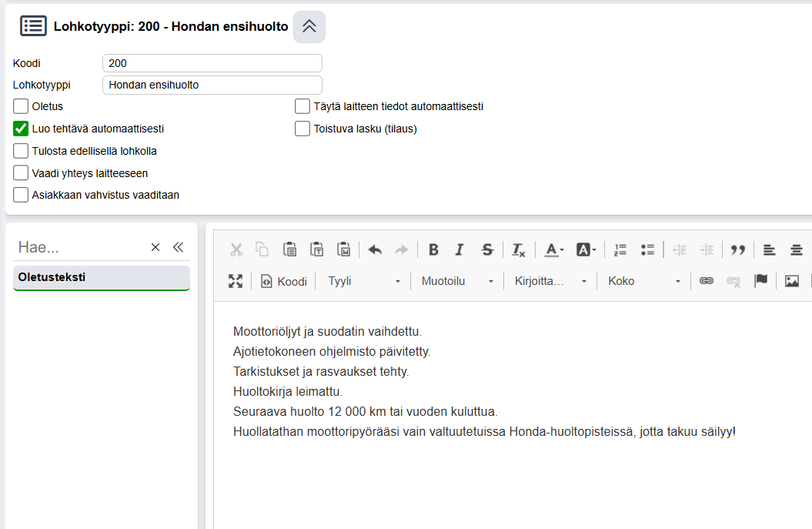Image resolution: width=812 pixels, height=529 pixels.
Task: Open the Muotoilu dropdown
Action: 457,281
